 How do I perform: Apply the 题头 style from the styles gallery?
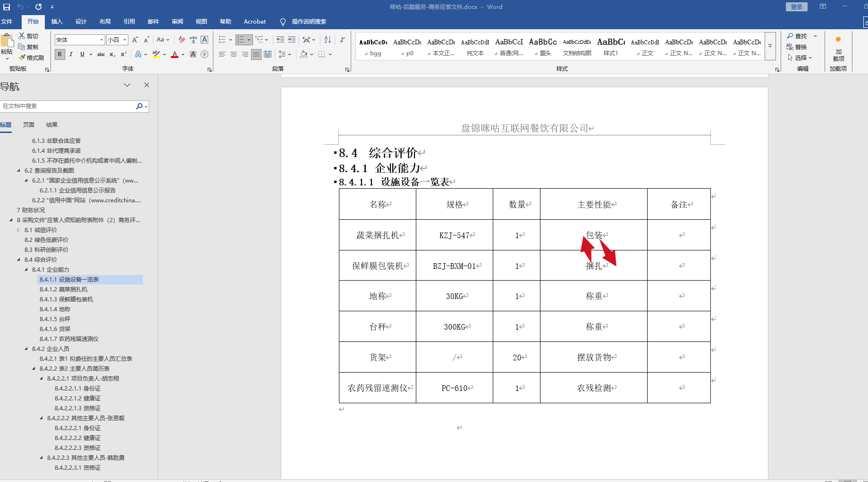tap(543, 47)
